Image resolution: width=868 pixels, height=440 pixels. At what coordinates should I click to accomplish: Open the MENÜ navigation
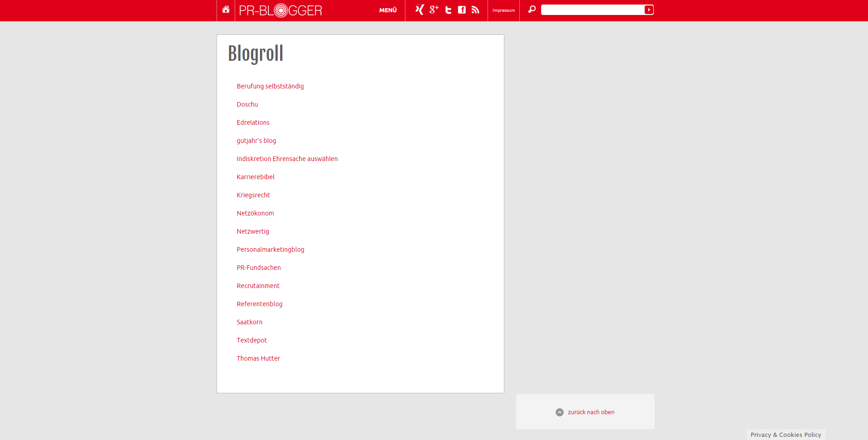click(388, 10)
